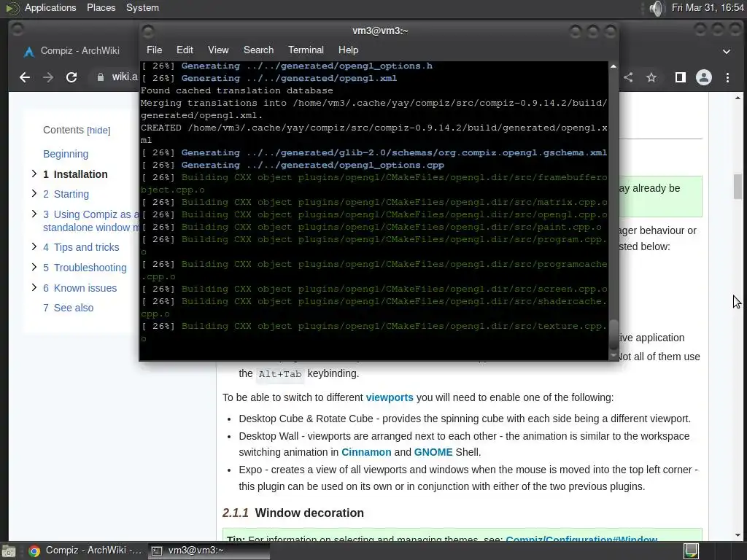The width and height of the screenshot is (747, 560).
Task: Click the Chrome forward arrow
Action: coord(48,77)
